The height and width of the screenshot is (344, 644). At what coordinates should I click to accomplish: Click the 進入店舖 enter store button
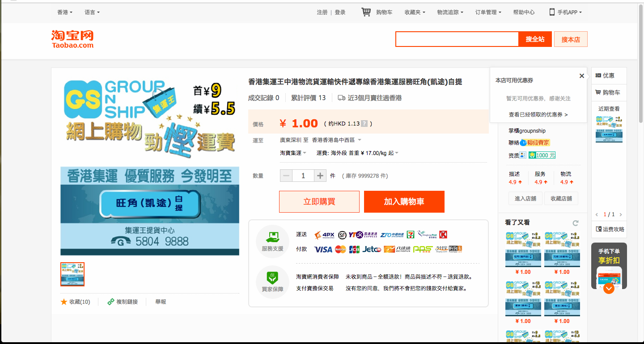[525, 198]
